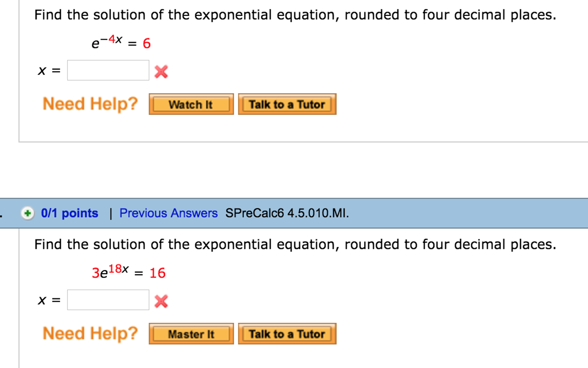Open Talk to a Tutor for the first problem
588x368 pixels.
287,104
